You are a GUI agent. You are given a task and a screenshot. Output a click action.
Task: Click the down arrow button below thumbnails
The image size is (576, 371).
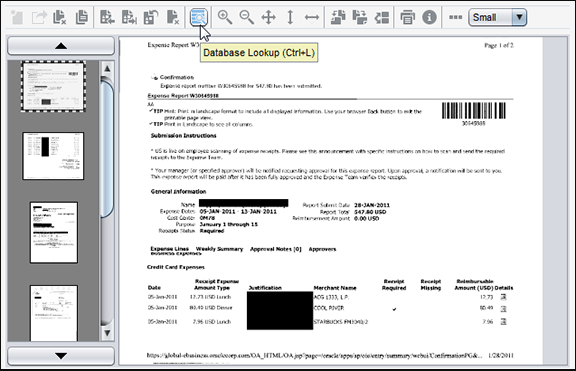tap(61, 356)
